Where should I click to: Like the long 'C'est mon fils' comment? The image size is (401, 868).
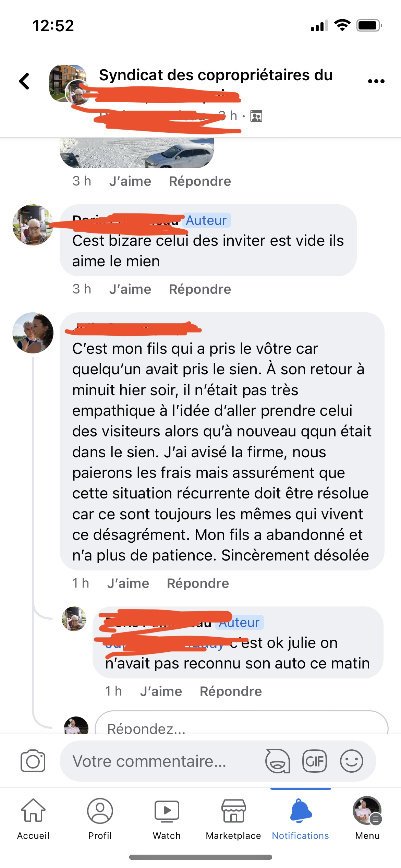coord(128,583)
